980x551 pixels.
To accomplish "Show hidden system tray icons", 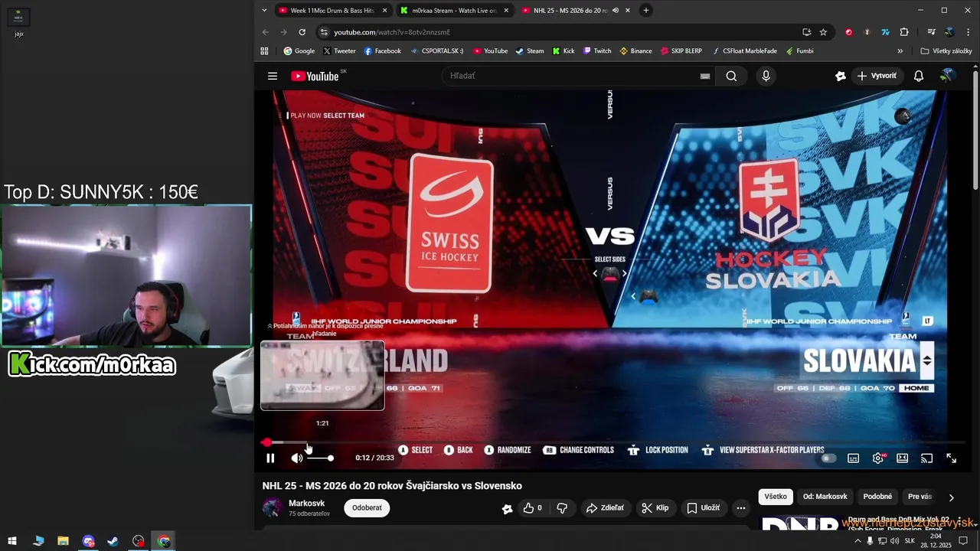I will 857,541.
